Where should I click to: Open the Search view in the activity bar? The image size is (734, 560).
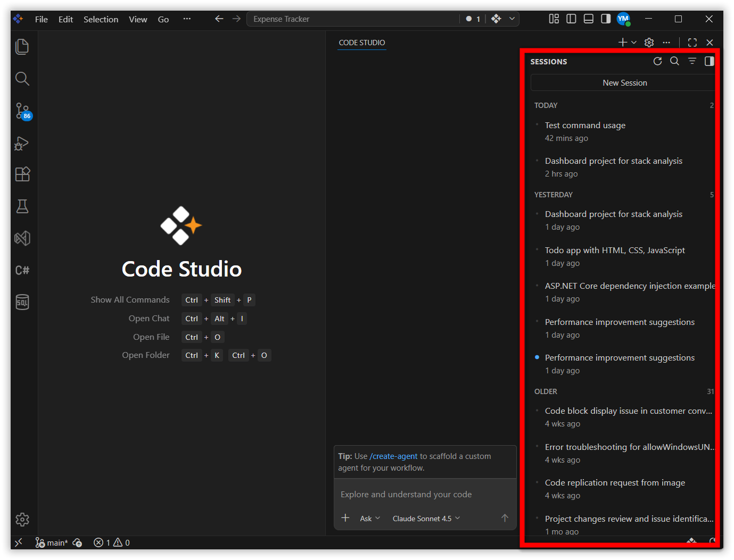[x=22, y=79]
